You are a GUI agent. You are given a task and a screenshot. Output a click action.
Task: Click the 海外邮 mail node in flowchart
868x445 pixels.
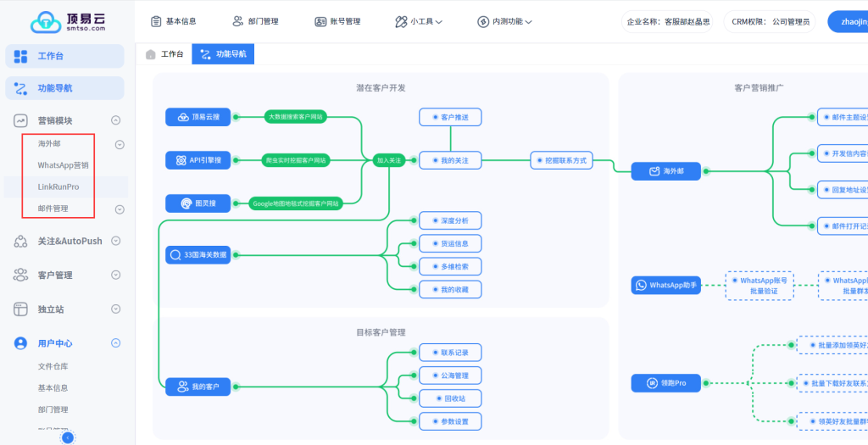(x=665, y=171)
